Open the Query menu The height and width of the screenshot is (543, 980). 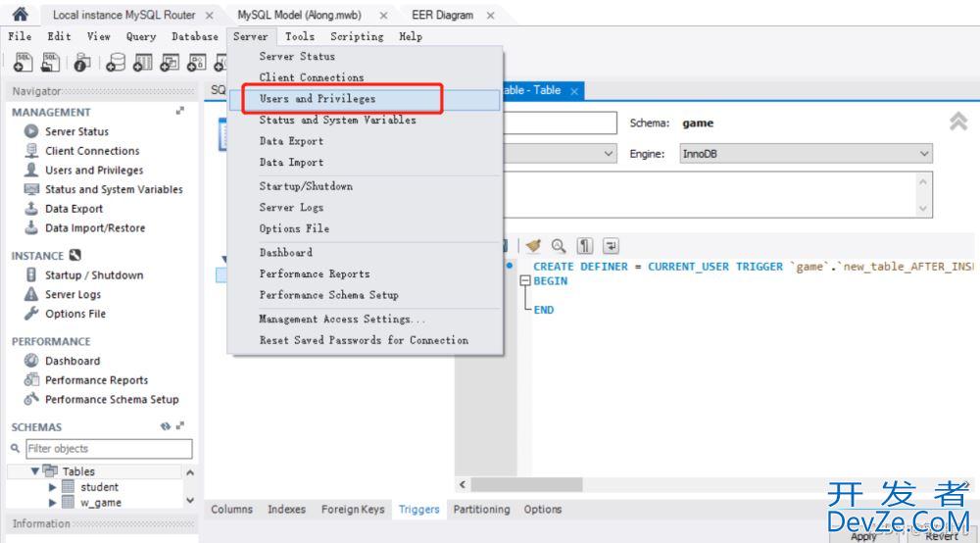pyautogui.click(x=141, y=36)
